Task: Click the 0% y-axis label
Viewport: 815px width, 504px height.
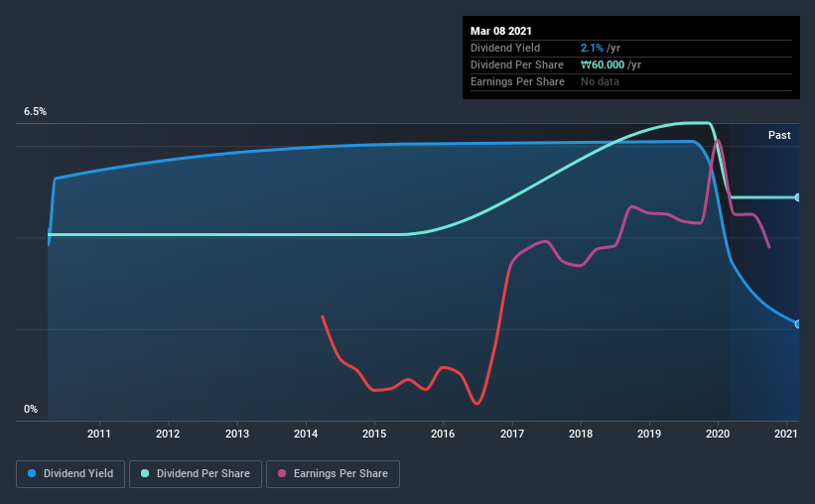Action: click(x=31, y=410)
